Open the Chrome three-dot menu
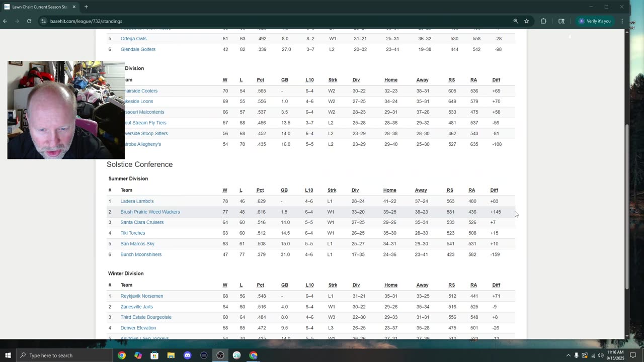The image size is (644, 362). coord(622,21)
